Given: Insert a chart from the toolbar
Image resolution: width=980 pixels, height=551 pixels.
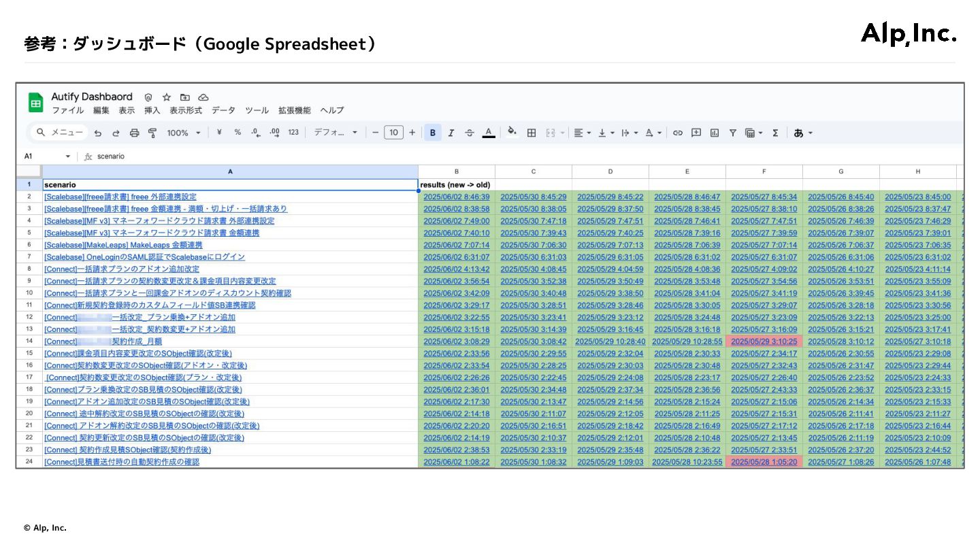Looking at the screenshot, I should coord(714,133).
